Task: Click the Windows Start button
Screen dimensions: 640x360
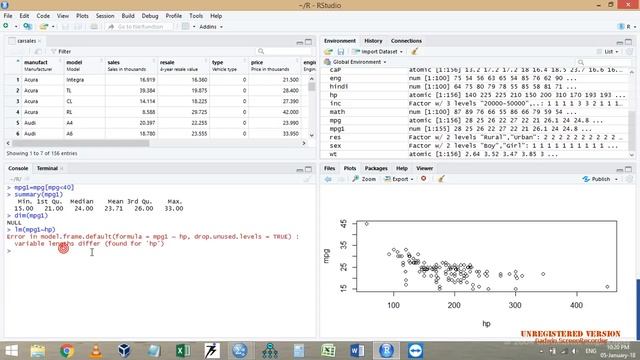Action: tap(11, 351)
